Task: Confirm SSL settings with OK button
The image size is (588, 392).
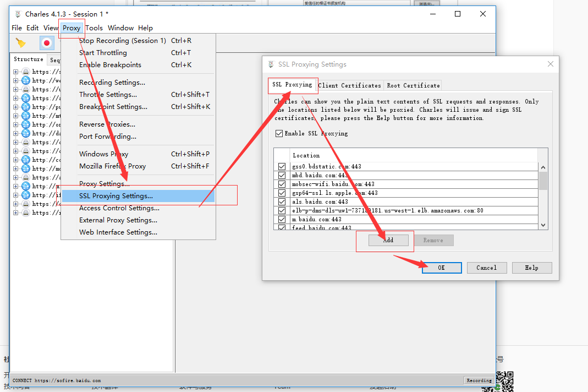Action: (441, 268)
